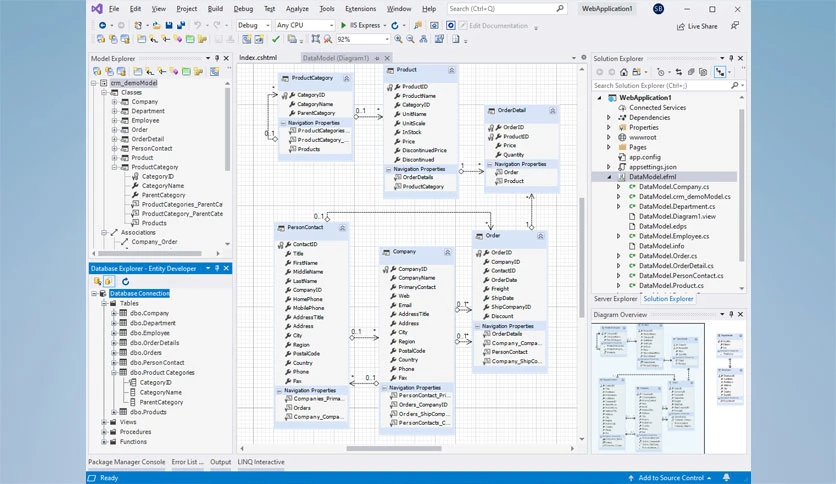
Task: Collapse the Order entity box chevron
Action: (540, 236)
